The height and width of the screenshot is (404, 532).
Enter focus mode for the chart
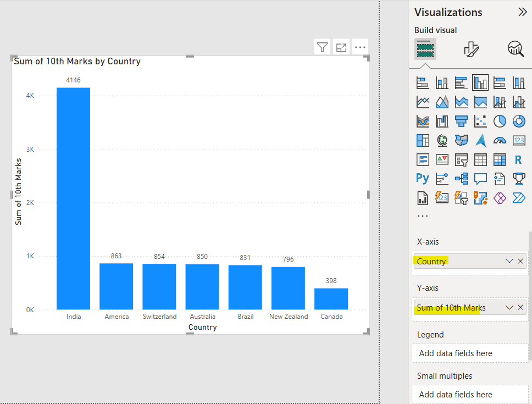pyautogui.click(x=341, y=47)
